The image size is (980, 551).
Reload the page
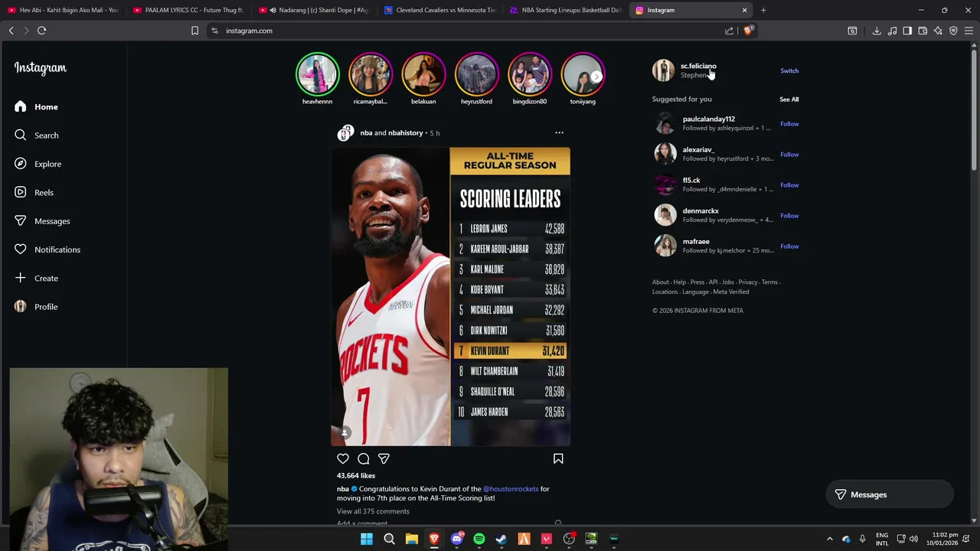click(41, 31)
